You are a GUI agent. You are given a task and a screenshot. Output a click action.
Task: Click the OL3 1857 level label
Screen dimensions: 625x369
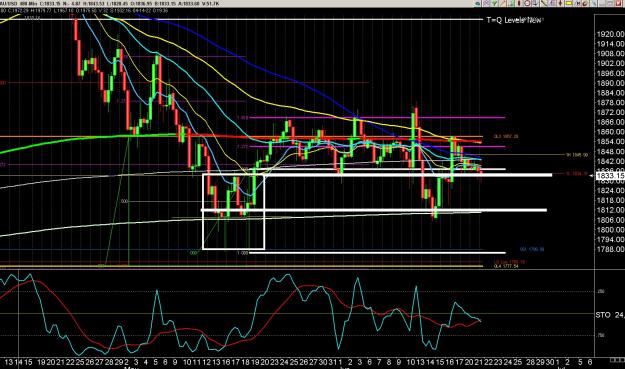pyautogui.click(x=506, y=136)
